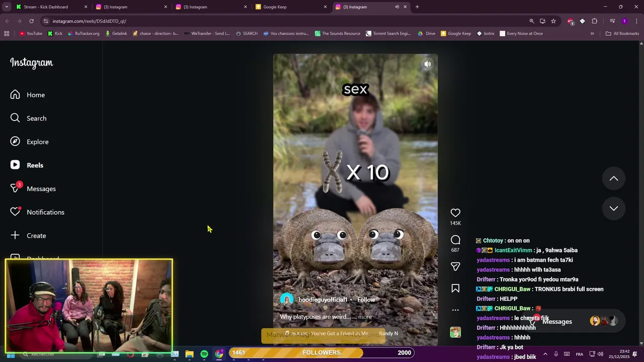The width and height of the screenshot is (644, 362).
Task: Click the zoom magnifier icon in address bar
Action: (532, 21)
